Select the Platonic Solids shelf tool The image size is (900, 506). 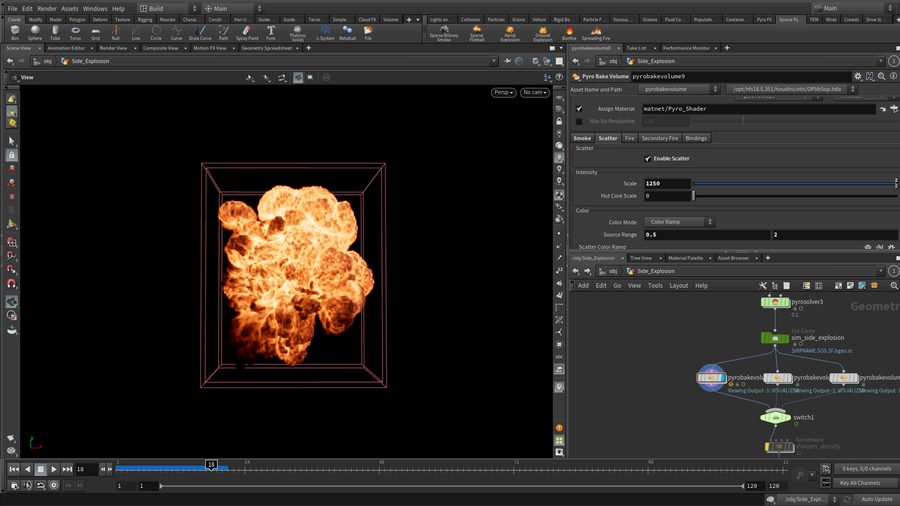coord(297,33)
